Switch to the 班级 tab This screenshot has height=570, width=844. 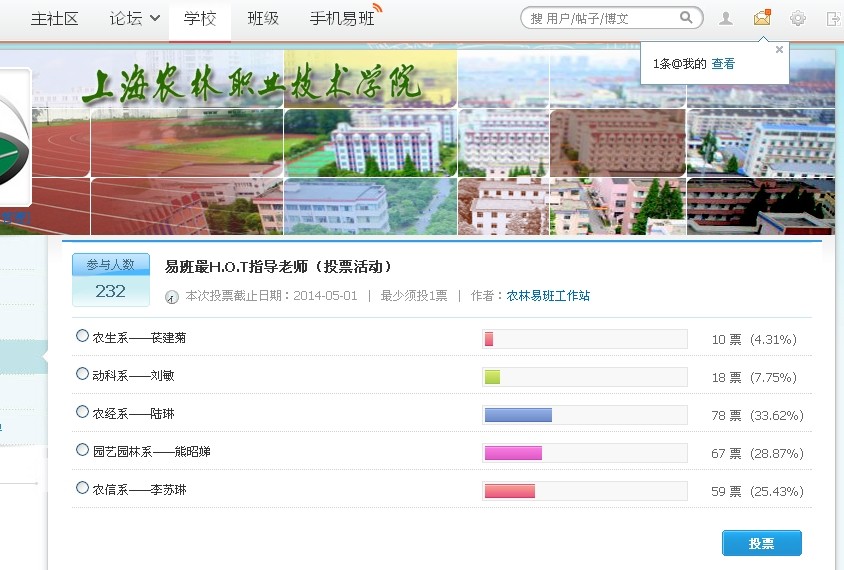coord(263,19)
